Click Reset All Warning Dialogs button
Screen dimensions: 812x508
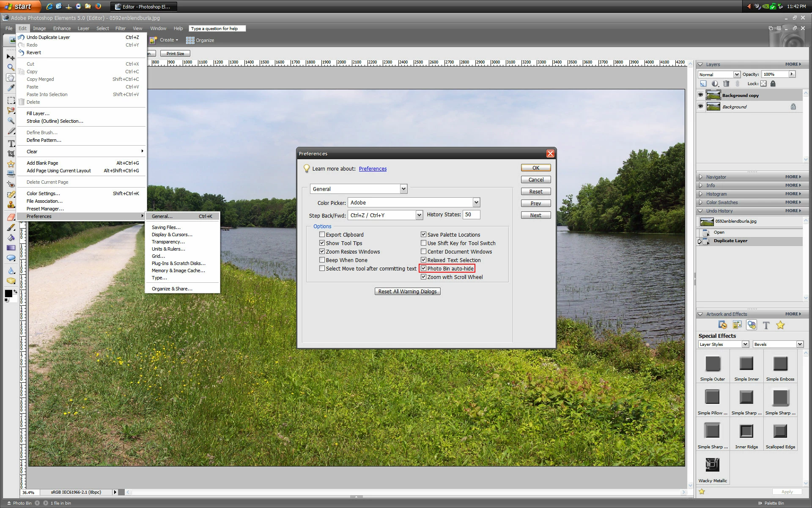[407, 291]
